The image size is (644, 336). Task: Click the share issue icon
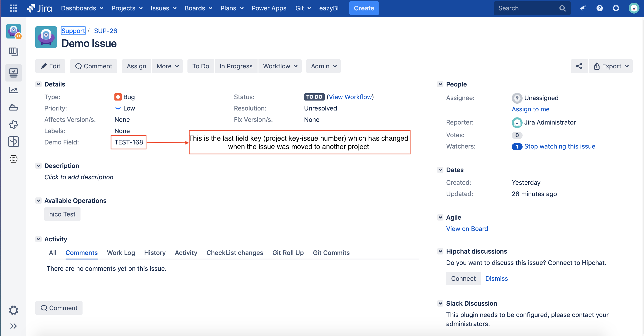tap(579, 66)
